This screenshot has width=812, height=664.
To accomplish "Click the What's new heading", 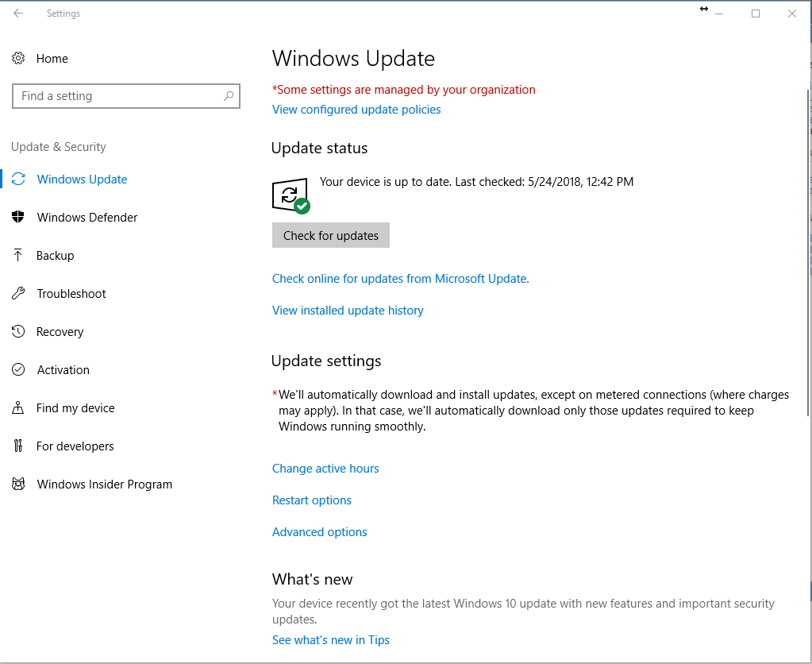I will [x=312, y=579].
